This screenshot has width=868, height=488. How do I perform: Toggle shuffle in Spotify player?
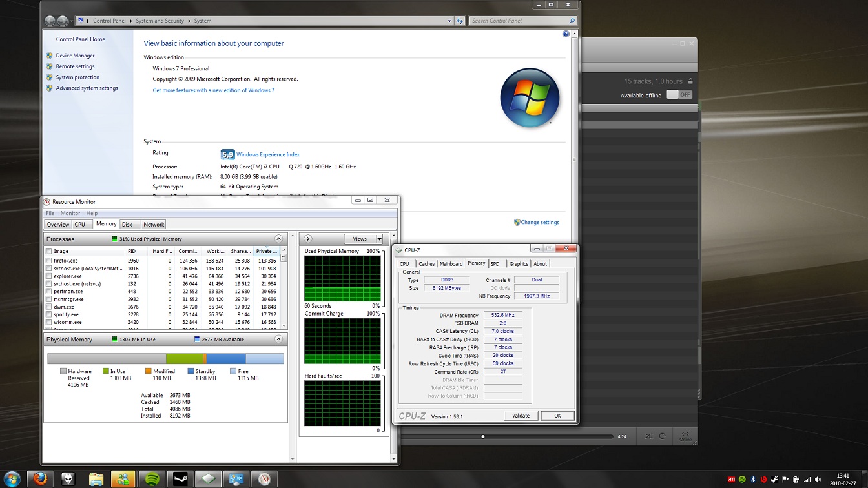[648, 436]
